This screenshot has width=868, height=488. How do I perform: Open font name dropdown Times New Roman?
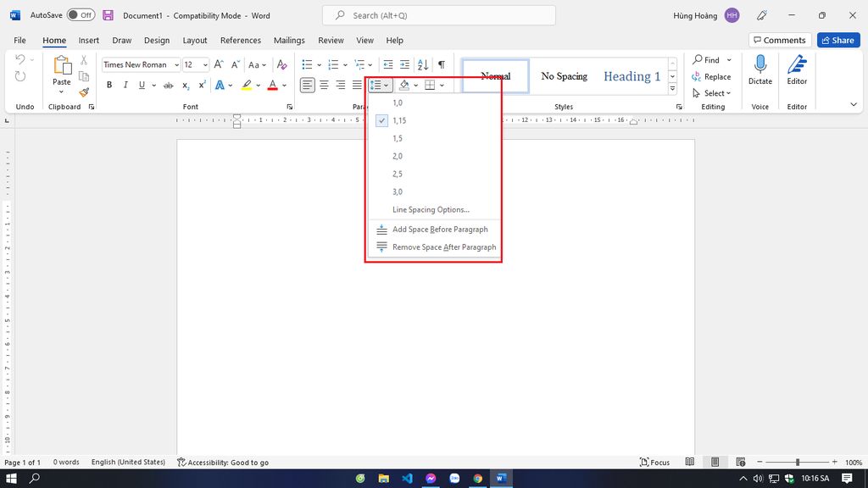pyautogui.click(x=176, y=65)
